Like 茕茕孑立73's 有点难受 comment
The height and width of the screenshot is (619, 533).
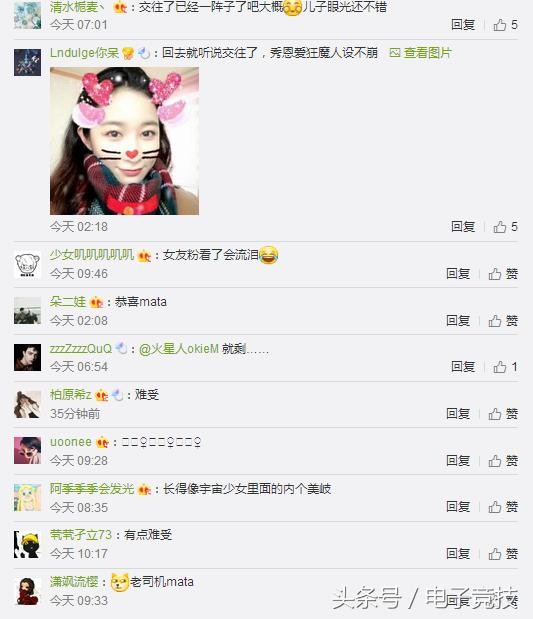503,553
